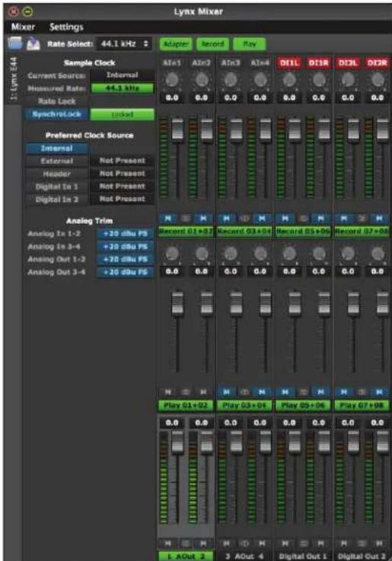Click the stereo link icon above Record 01+02
This screenshot has width=392, height=561.
pyautogui.click(x=186, y=218)
